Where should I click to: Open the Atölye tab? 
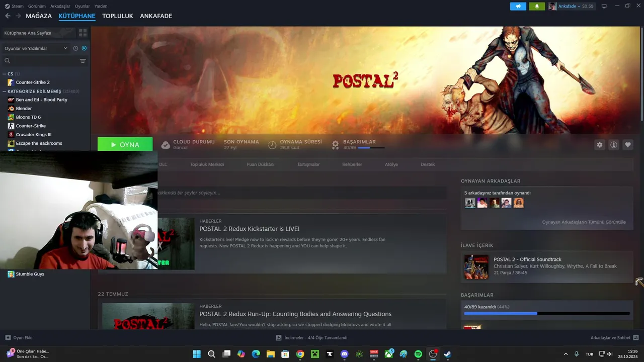[x=391, y=164]
